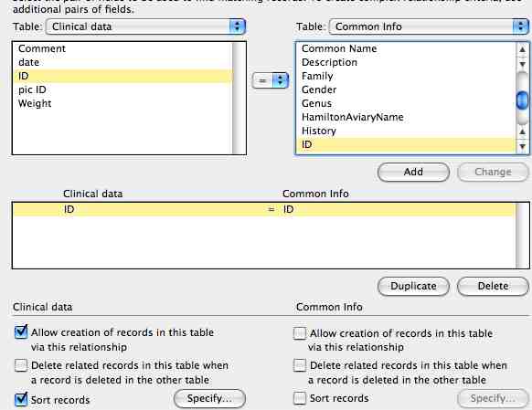Screen dimensions: 532x410
Task: Toggle Sort records checkbox for Clinical data
Action: (x=21, y=399)
